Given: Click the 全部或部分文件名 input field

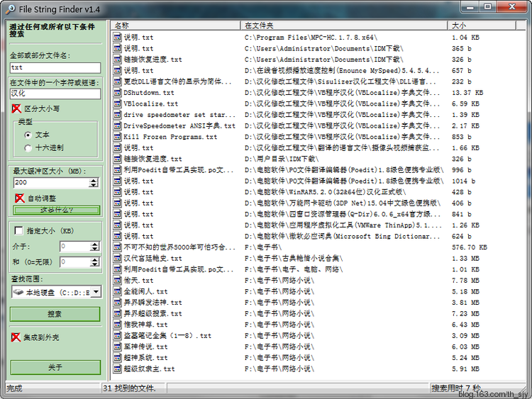Looking at the screenshot, I should click(55, 68).
